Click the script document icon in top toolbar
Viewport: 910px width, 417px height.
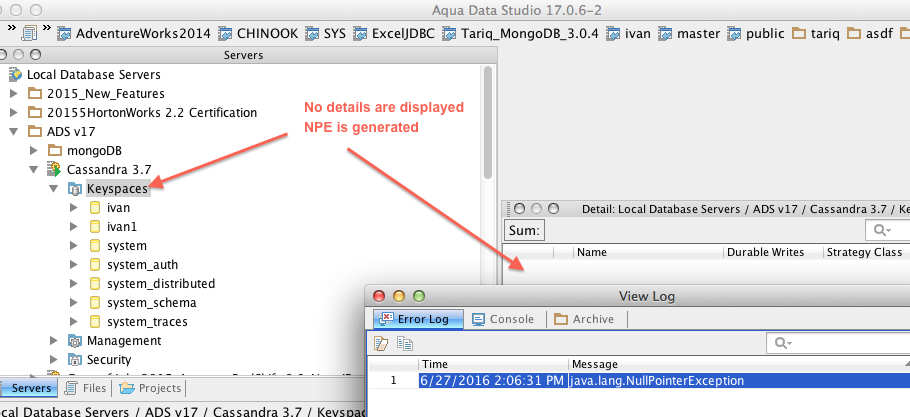29,33
